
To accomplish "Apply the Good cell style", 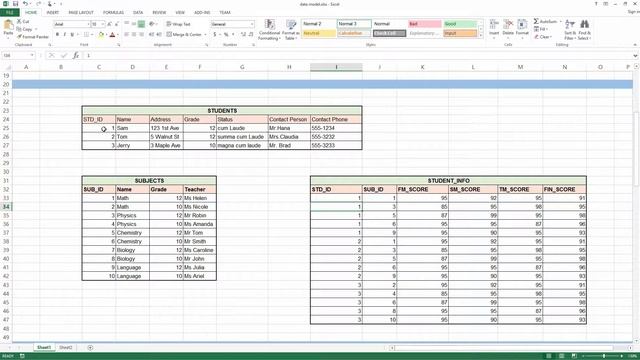I will [x=460, y=24].
